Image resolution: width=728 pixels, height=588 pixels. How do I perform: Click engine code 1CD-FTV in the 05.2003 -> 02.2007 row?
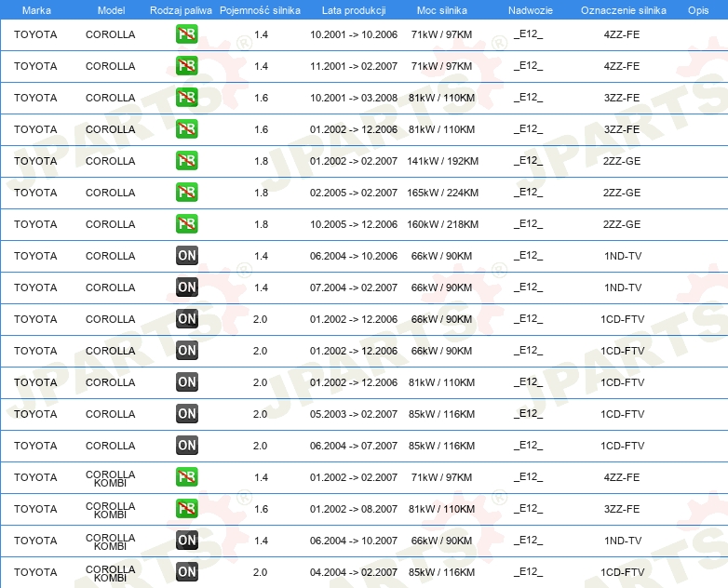(622, 414)
